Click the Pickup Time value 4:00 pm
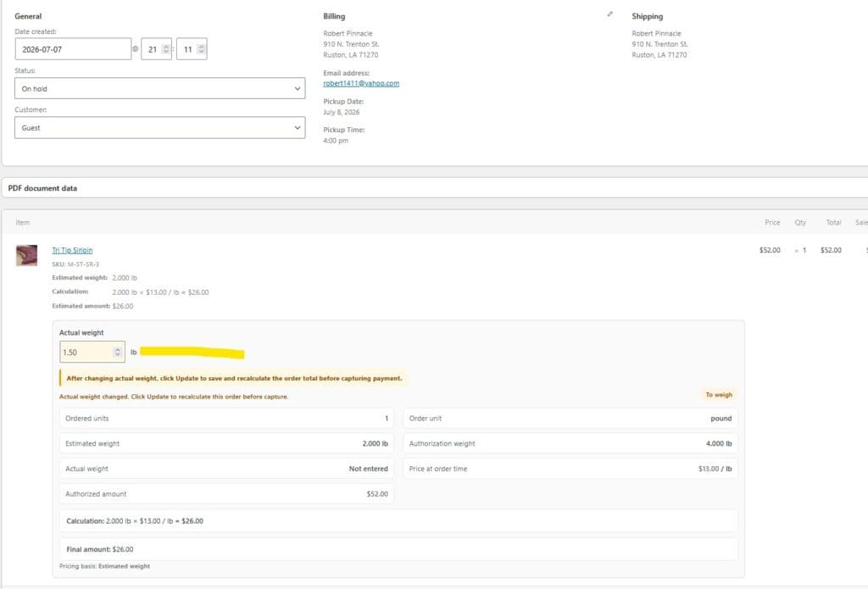 click(x=336, y=141)
